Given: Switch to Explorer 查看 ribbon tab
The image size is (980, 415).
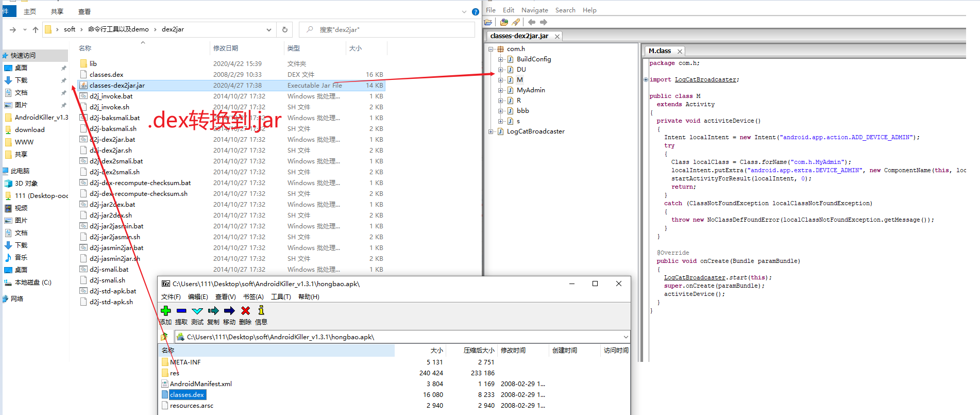Looking at the screenshot, I should 85,11.
